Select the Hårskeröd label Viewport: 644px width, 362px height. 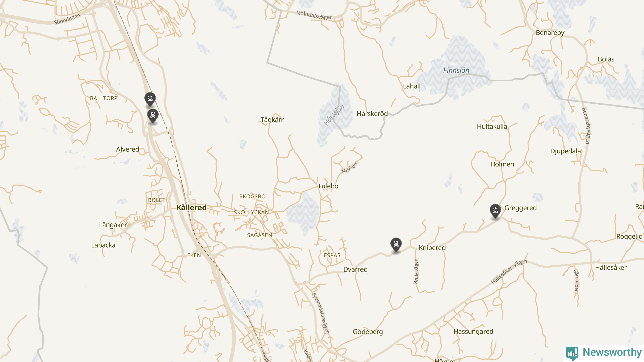coord(372,114)
